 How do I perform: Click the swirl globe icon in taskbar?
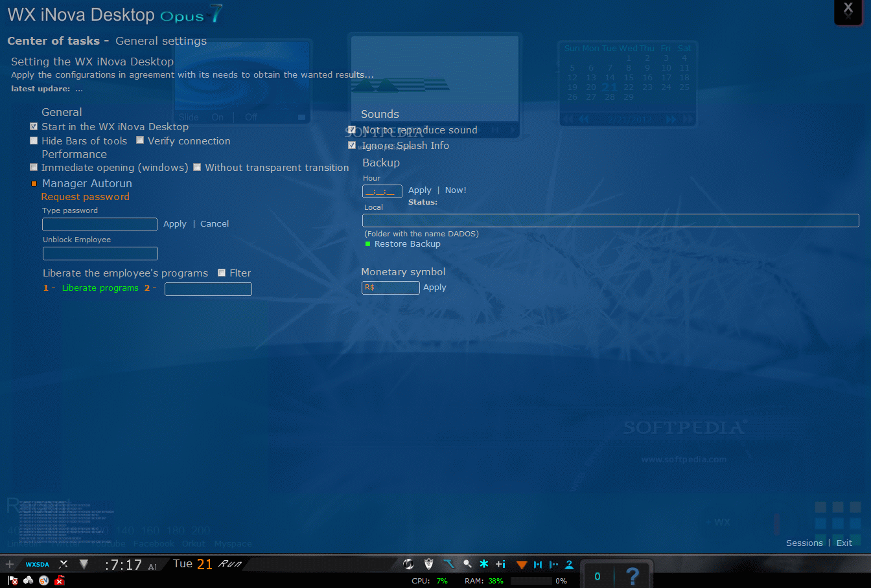(x=408, y=564)
